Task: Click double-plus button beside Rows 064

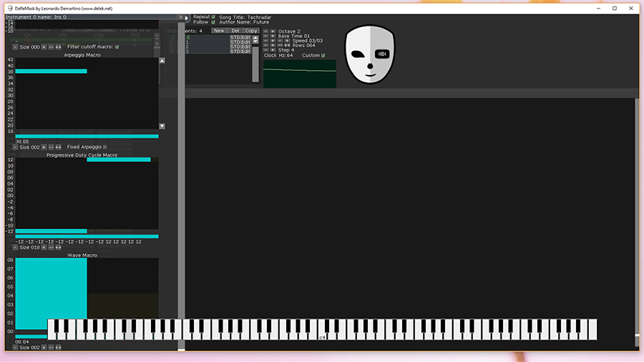Action: point(287,45)
